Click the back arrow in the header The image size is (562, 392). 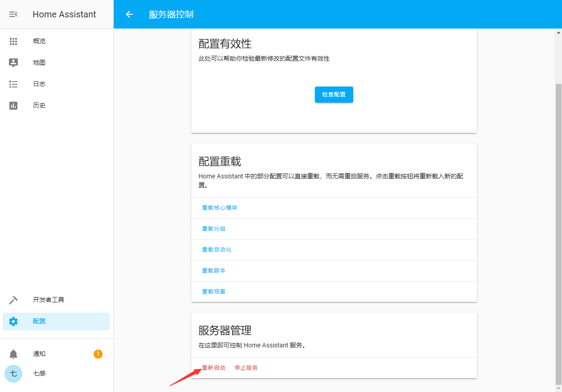click(x=129, y=14)
